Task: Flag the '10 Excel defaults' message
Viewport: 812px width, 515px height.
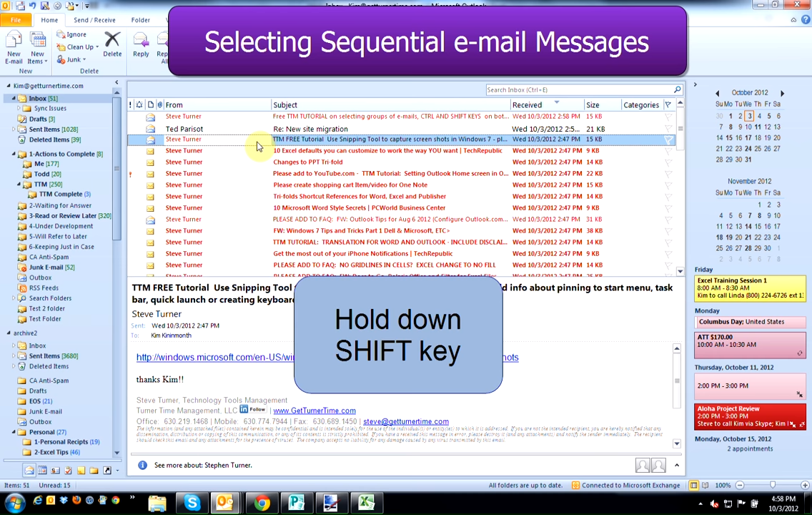Action: coord(668,151)
